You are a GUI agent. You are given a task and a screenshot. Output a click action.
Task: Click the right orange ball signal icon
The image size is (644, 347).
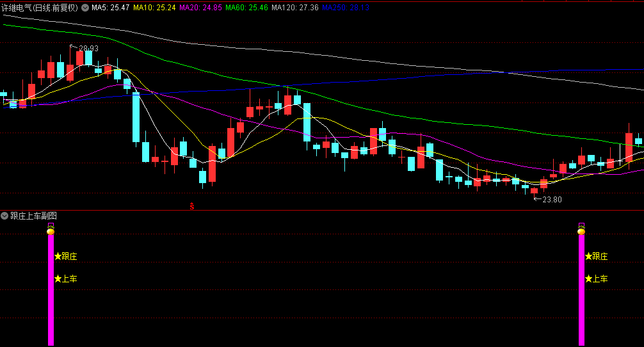pyautogui.click(x=581, y=230)
